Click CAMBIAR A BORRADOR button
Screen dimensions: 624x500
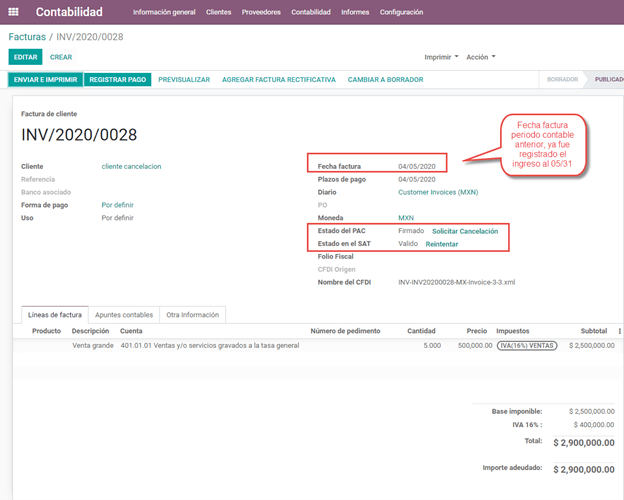point(384,79)
